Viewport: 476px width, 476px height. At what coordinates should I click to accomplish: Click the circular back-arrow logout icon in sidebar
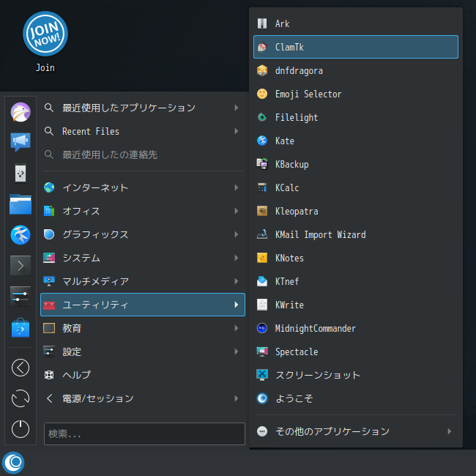click(x=21, y=368)
